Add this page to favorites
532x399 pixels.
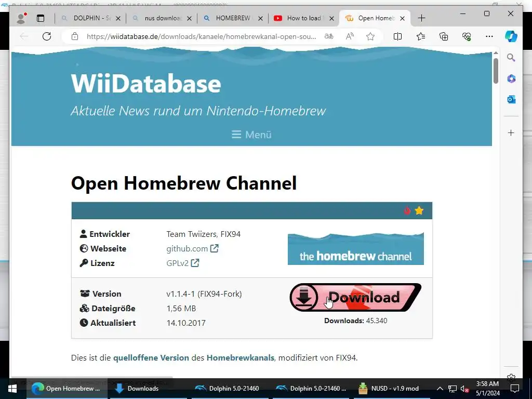[370, 36]
